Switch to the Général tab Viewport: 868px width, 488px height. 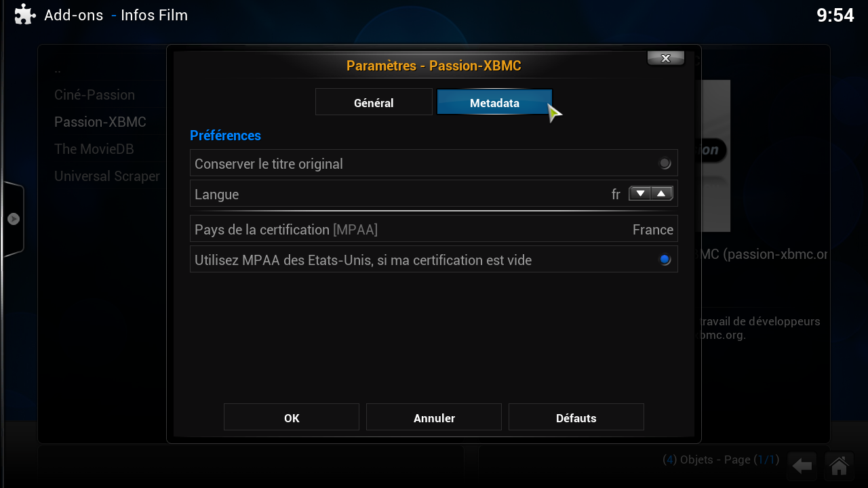coord(374,102)
